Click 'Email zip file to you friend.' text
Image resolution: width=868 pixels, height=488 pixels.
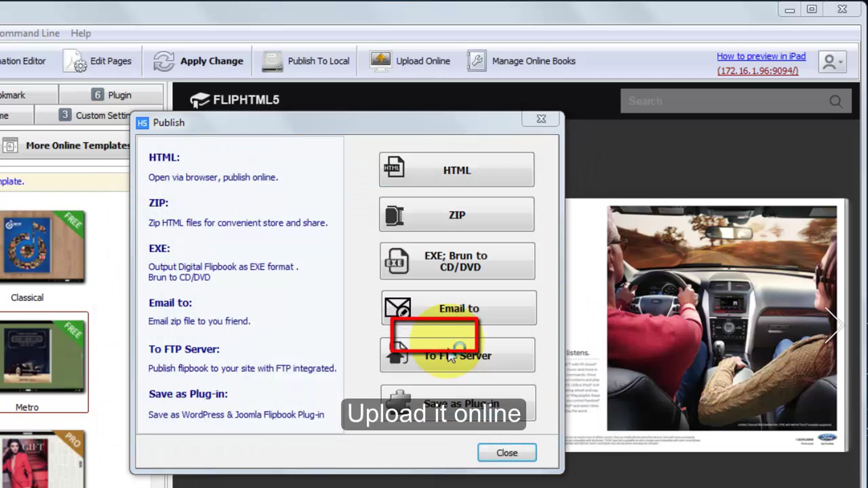199,321
